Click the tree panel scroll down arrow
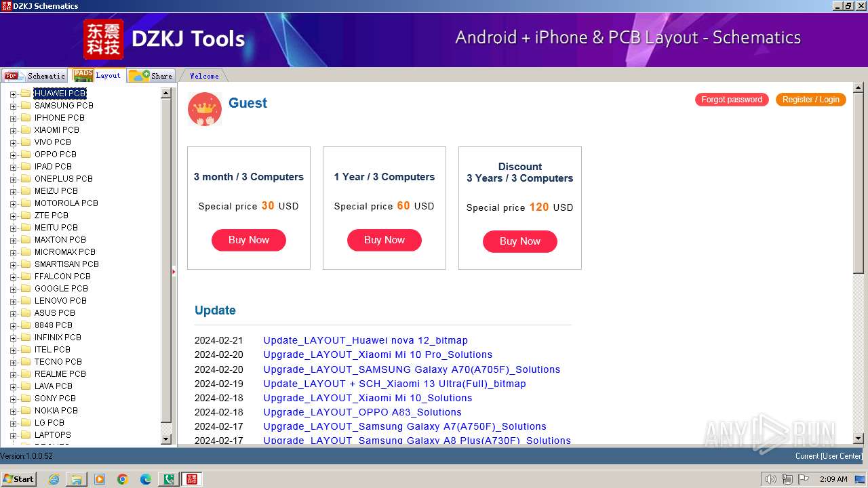The width and height of the screenshot is (868, 488). tap(166, 439)
